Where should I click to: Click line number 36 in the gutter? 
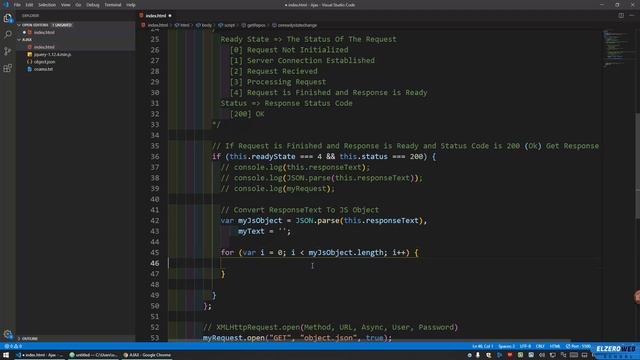pyautogui.click(x=155, y=156)
